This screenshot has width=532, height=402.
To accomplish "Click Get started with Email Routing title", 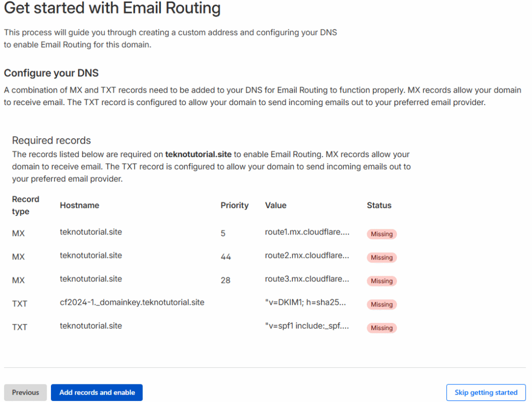I will (x=112, y=7).
